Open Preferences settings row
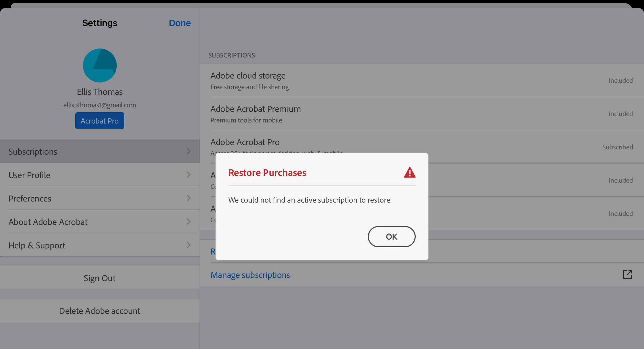The width and height of the screenshot is (644, 349). [x=30, y=198]
